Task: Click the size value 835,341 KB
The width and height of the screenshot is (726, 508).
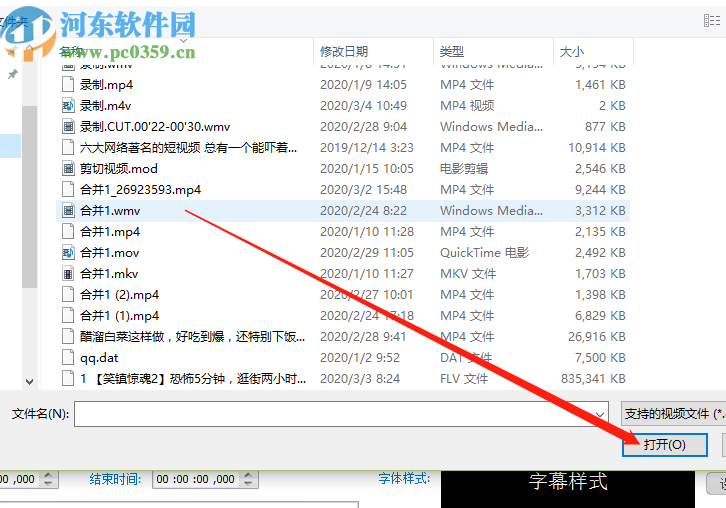Action: [593, 378]
